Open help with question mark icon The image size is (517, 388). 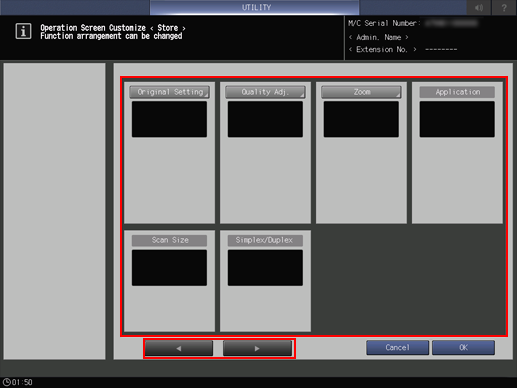[x=504, y=7]
